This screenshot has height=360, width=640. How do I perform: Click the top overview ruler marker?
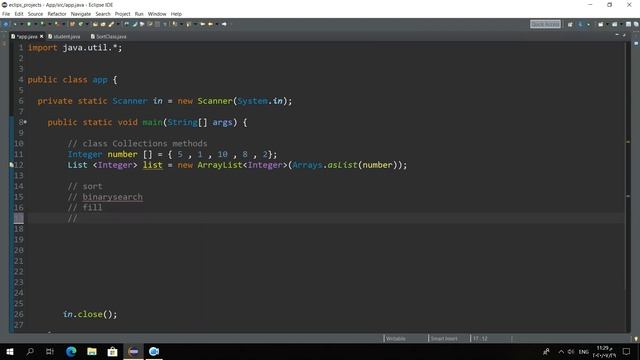click(x=628, y=142)
